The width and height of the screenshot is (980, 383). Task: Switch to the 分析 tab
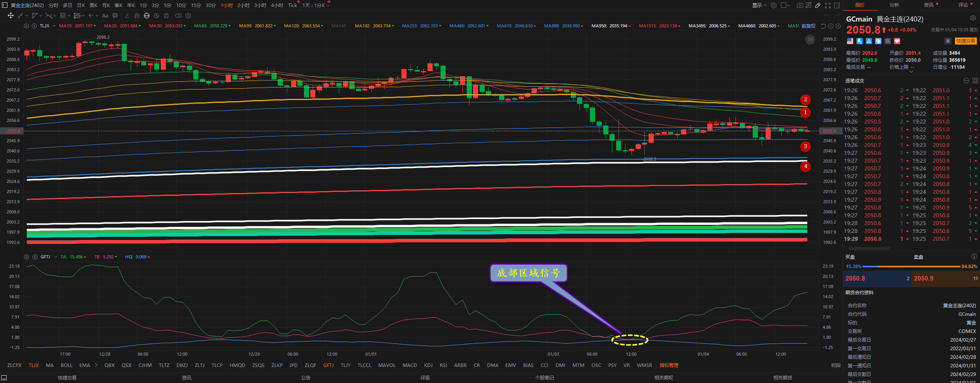click(894, 5)
